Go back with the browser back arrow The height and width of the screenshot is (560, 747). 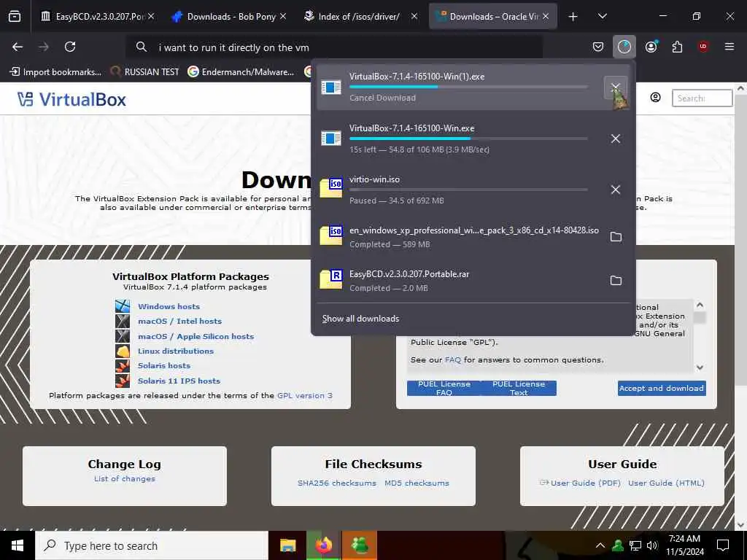18,47
